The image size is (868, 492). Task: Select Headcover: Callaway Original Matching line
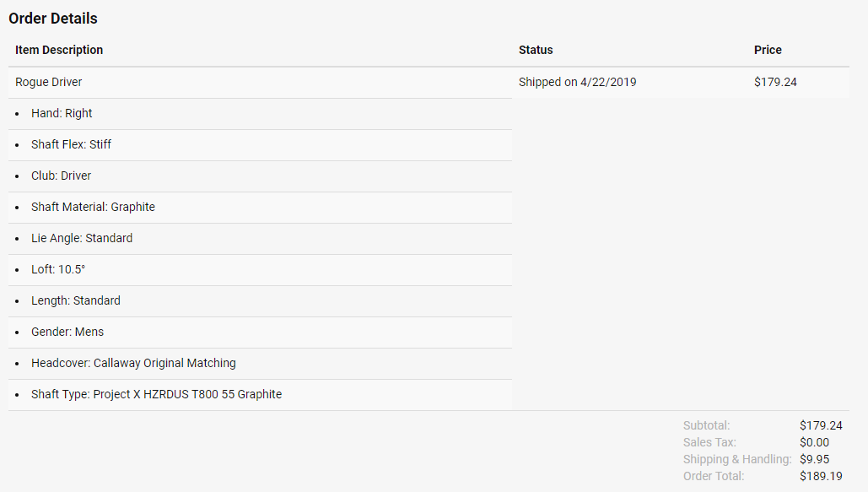133,363
